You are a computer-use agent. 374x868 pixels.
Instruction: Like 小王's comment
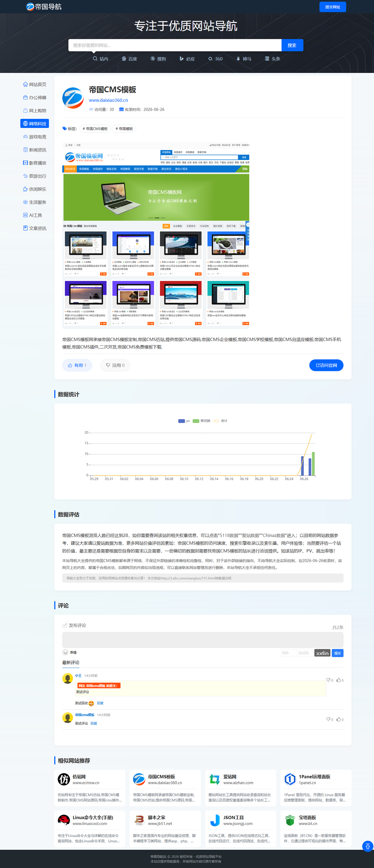tap(340, 680)
